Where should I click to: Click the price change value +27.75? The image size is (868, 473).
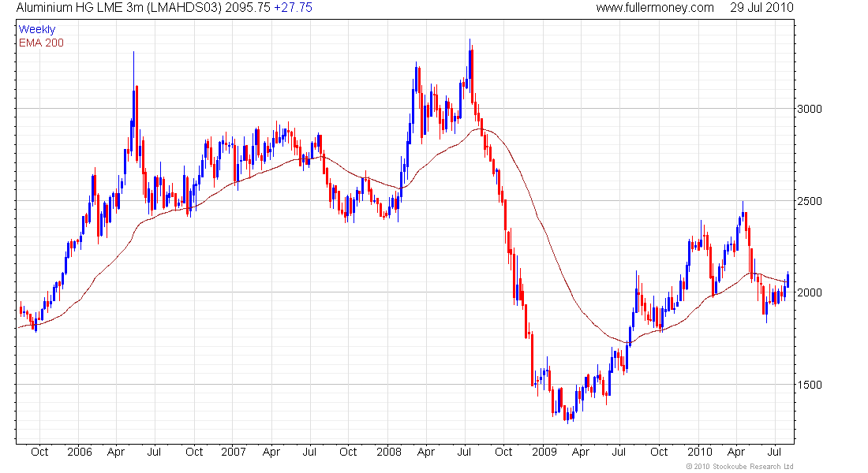click(294, 8)
